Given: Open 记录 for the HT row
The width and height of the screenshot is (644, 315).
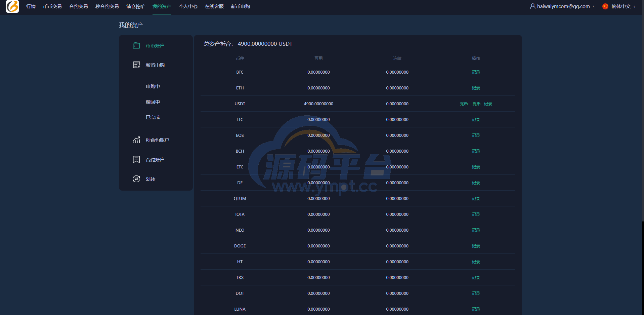Looking at the screenshot, I should point(476,262).
